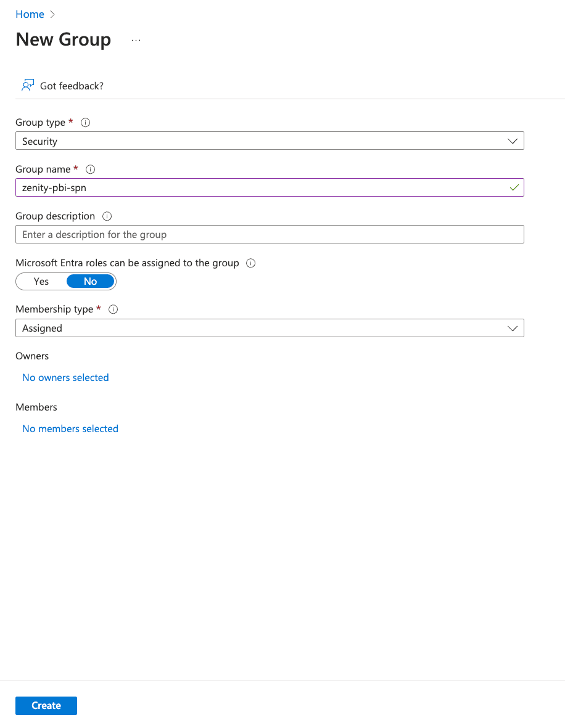This screenshot has width=565, height=728.
Task: Show the Group name info tooltip icon
Action: pyautogui.click(x=91, y=170)
